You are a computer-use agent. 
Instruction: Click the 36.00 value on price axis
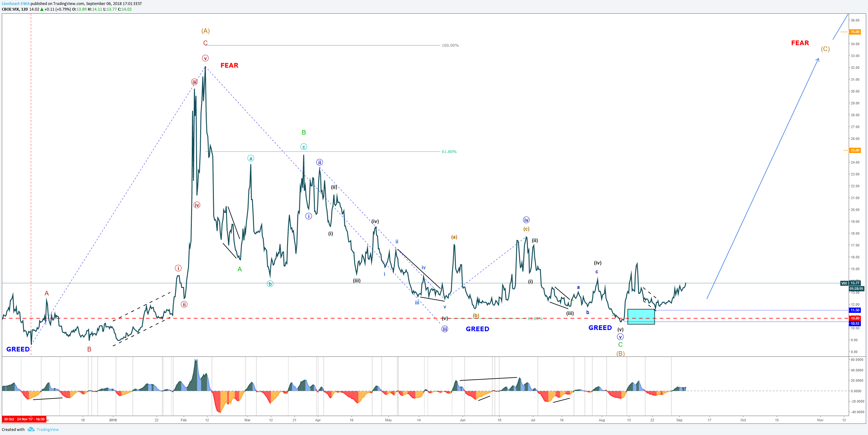(855, 20)
